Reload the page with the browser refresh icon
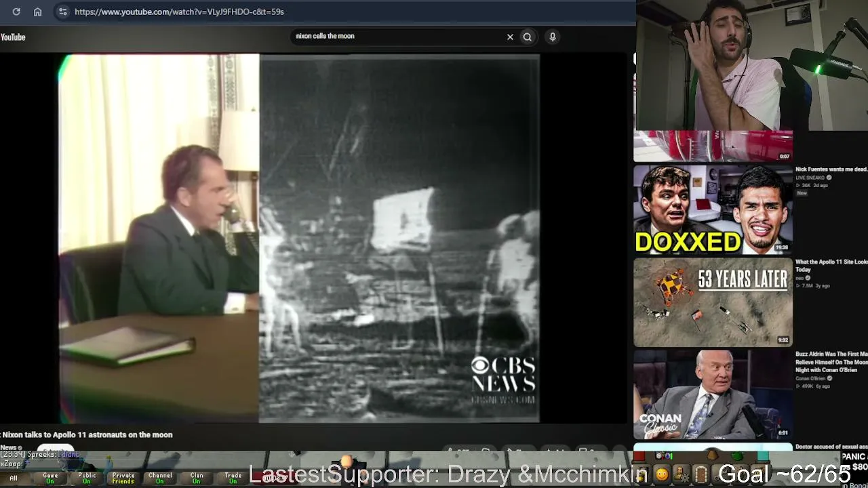 (16, 12)
